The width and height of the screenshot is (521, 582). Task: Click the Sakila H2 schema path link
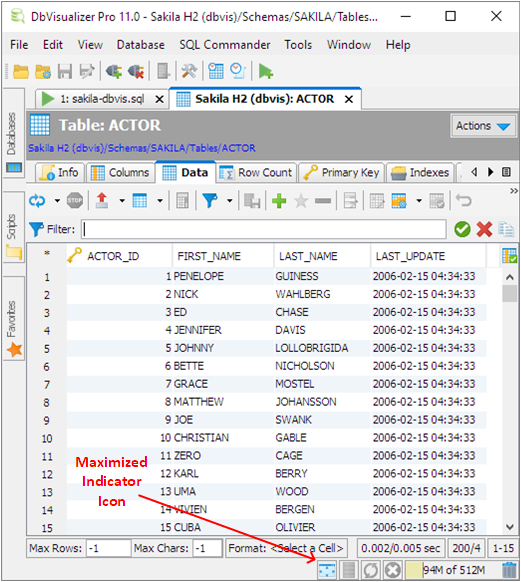[142, 148]
